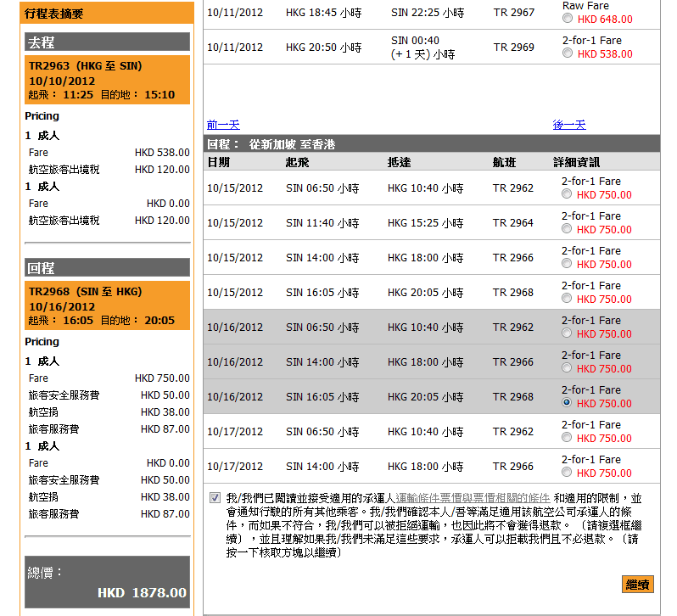Pick 10/15 flight TR 2966 fare option
Image resolution: width=677 pixels, height=616 pixels.
(x=568, y=264)
